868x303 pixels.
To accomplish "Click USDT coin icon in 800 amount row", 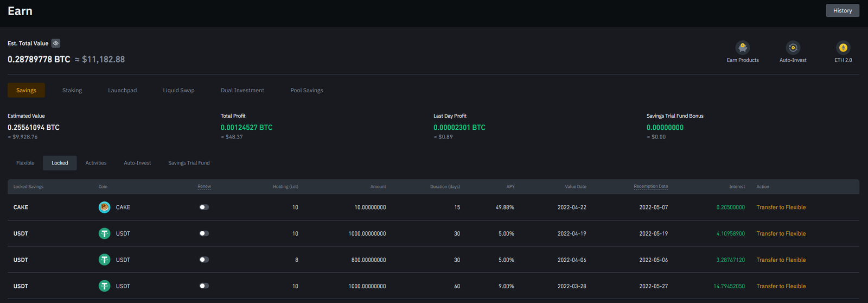I will (104, 260).
